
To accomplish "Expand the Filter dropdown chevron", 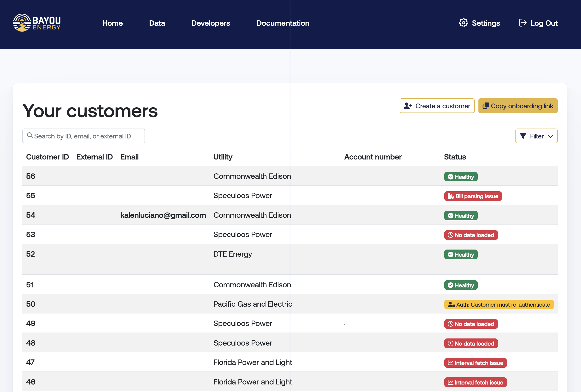I will coord(551,136).
